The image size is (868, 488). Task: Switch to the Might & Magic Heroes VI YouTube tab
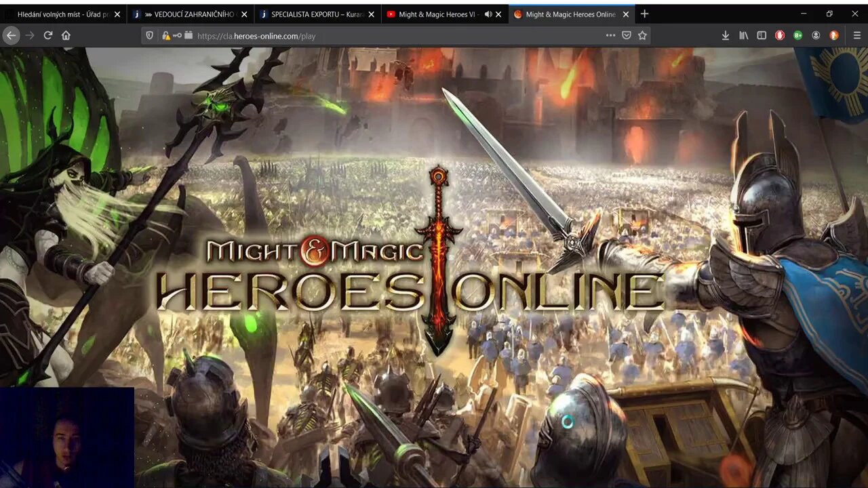pos(445,14)
